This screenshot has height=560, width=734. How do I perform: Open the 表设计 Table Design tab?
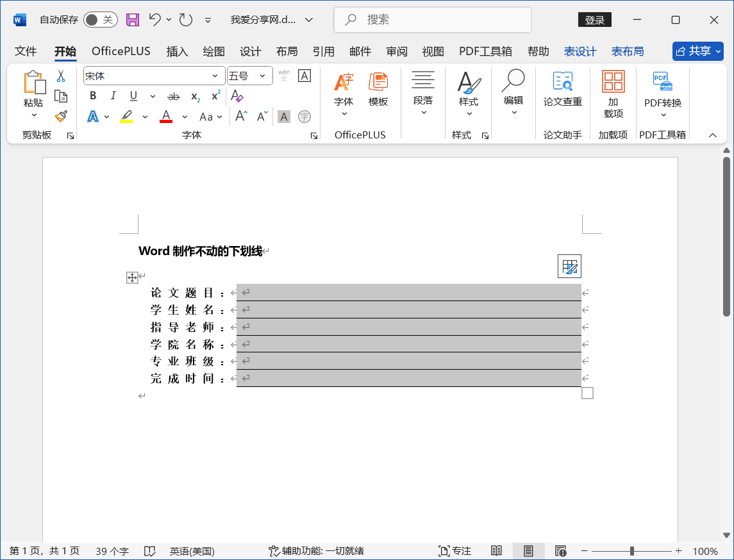[580, 51]
